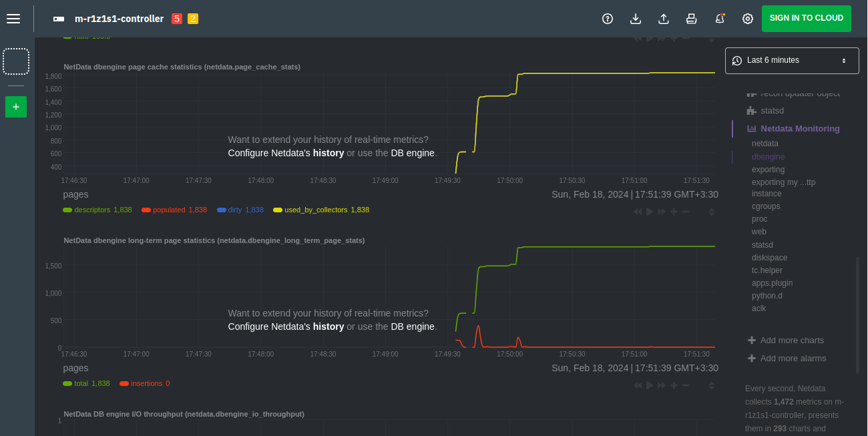This screenshot has height=436, width=868.
Task: Open the alarms bell icon
Action: coord(720,19)
